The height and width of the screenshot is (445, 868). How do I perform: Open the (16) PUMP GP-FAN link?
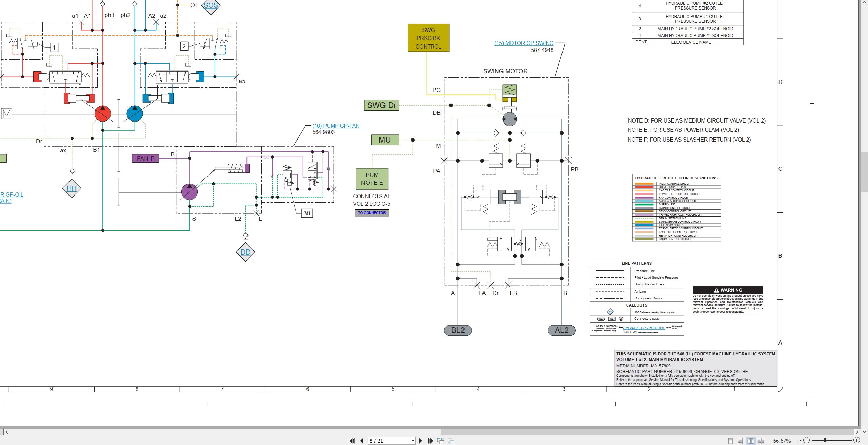point(336,126)
